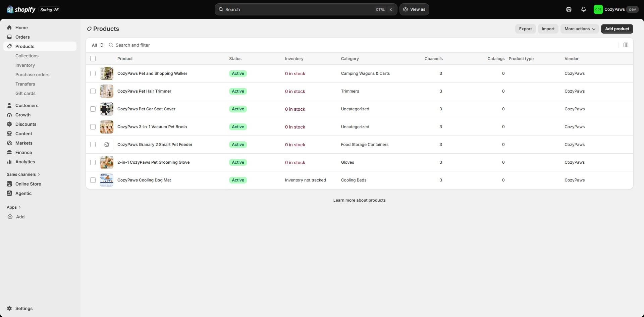Open the Pet Hair Trimmer thumbnail
This screenshot has height=317, width=644.
(107, 91)
